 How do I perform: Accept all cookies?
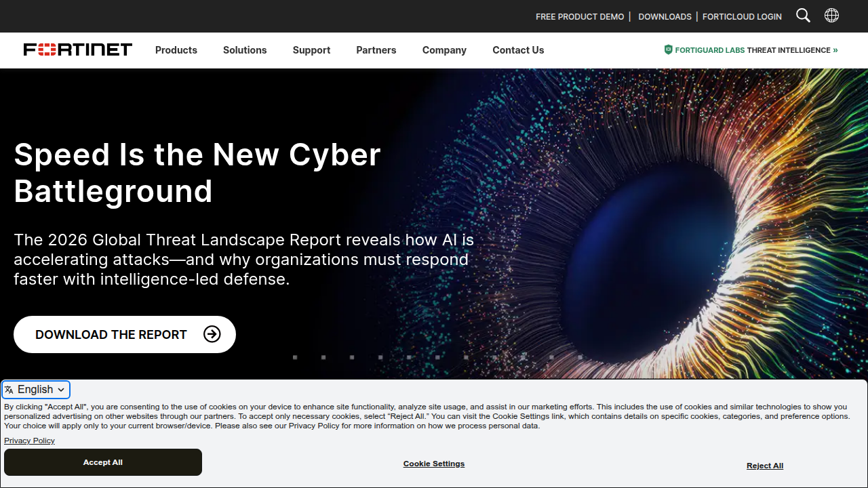pos(103,462)
